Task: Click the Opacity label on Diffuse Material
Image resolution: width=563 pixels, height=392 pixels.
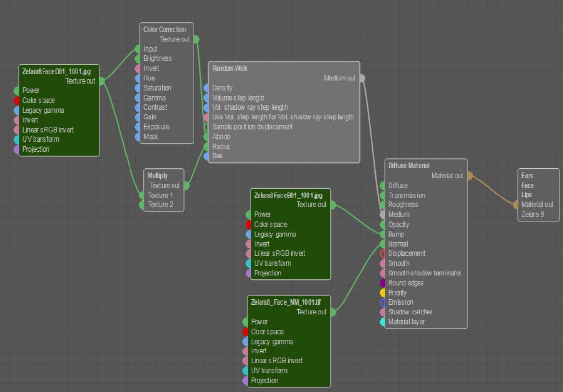Action: [398, 225]
